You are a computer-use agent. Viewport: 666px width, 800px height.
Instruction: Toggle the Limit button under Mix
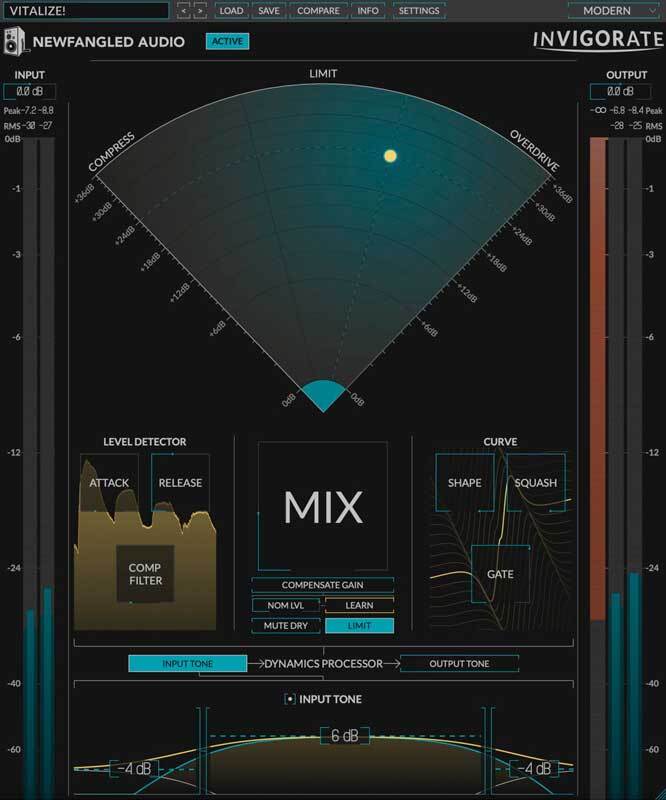359,625
